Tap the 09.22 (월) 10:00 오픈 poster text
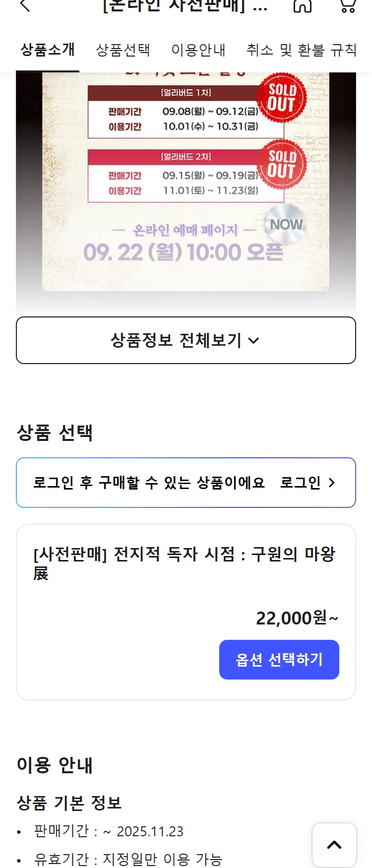This screenshot has height=868, width=372. (183, 252)
